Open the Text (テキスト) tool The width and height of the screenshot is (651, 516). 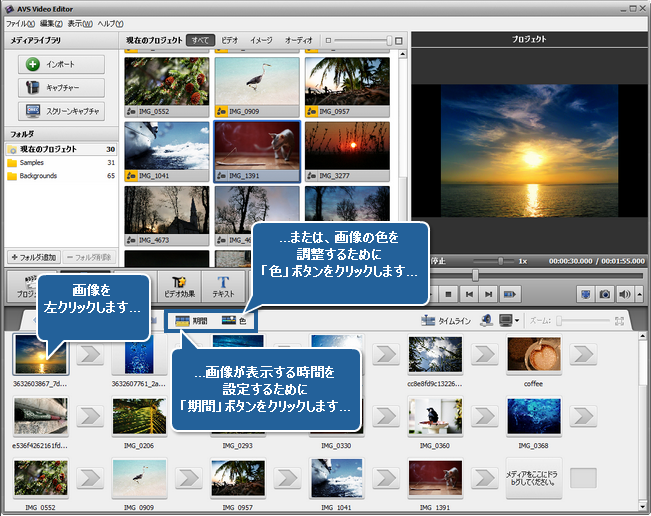(222, 286)
